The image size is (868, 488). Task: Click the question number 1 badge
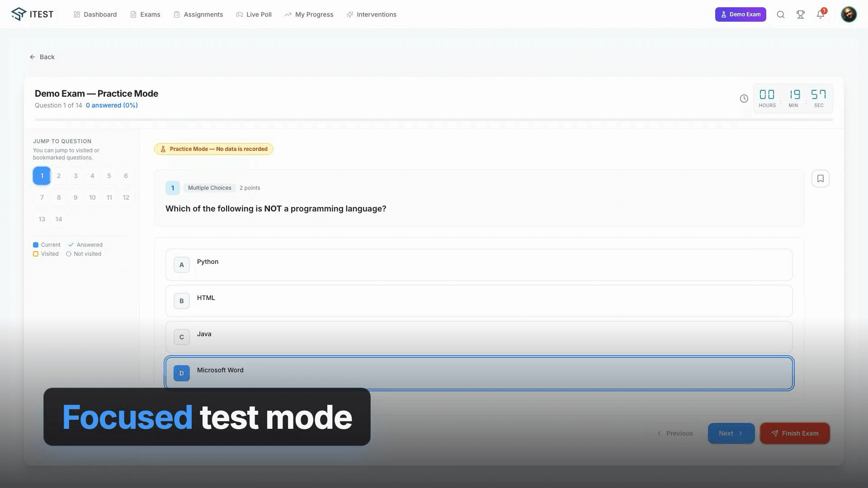[173, 188]
